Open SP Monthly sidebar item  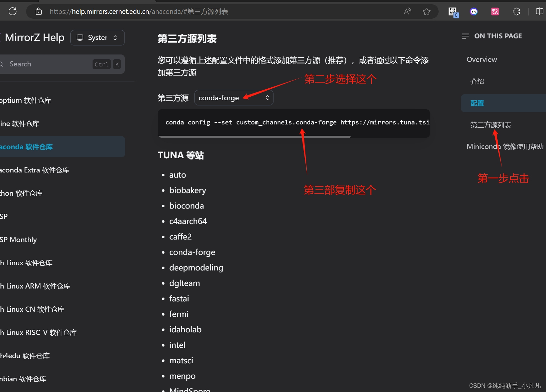pyautogui.click(x=18, y=240)
